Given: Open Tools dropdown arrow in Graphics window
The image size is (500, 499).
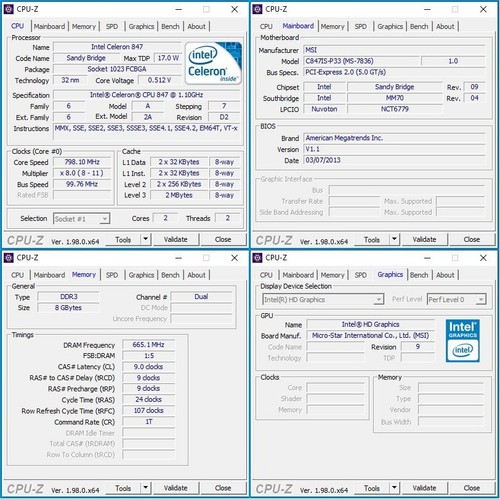Looking at the screenshot, I should tap(394, 488).
